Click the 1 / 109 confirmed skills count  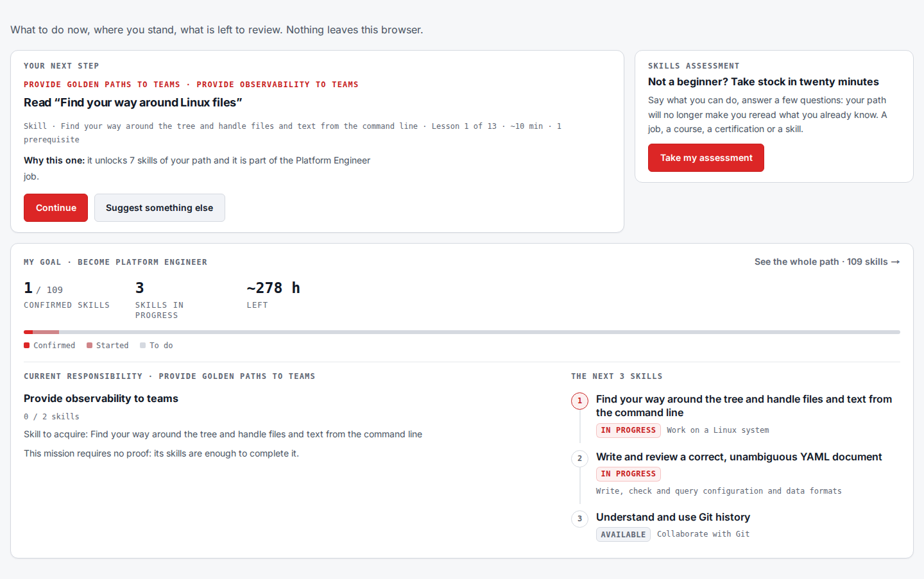click(43, 289)
